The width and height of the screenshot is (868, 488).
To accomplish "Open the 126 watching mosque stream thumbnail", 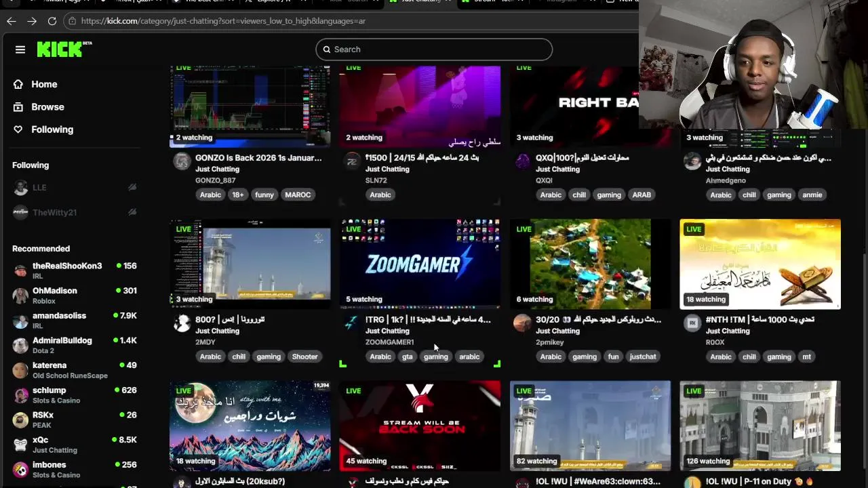I will click(760, 426).
